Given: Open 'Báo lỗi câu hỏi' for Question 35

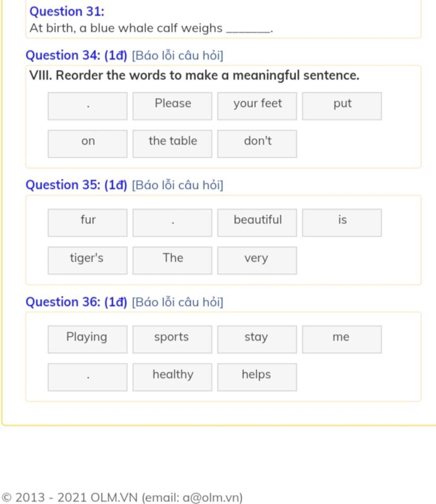Looking at the screenshot, I should pyautogui.click(x=178, y=185).
